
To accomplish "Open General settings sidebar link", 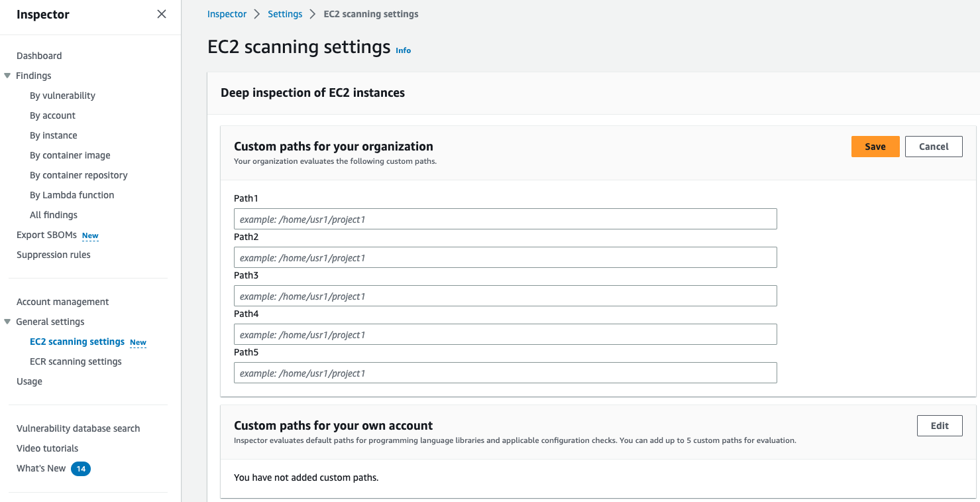I will [x=50, y=322].
